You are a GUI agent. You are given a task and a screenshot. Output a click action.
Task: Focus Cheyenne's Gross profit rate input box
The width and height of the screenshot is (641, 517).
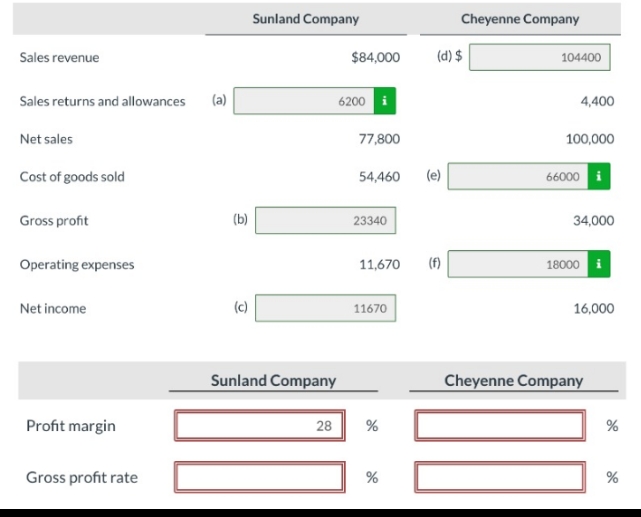500,477
